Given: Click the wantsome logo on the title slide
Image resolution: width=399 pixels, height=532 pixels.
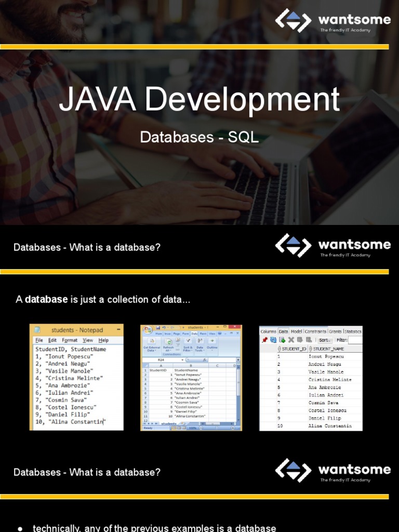Looking at the screenshot, I should pyautogui.click(x=332, y=20).
